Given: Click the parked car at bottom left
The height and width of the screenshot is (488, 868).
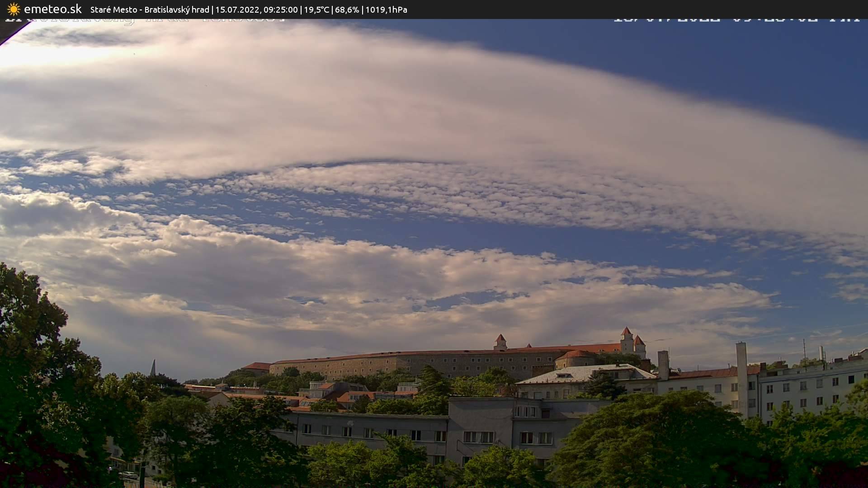Looking at the screenshot, I should point(128,475).
